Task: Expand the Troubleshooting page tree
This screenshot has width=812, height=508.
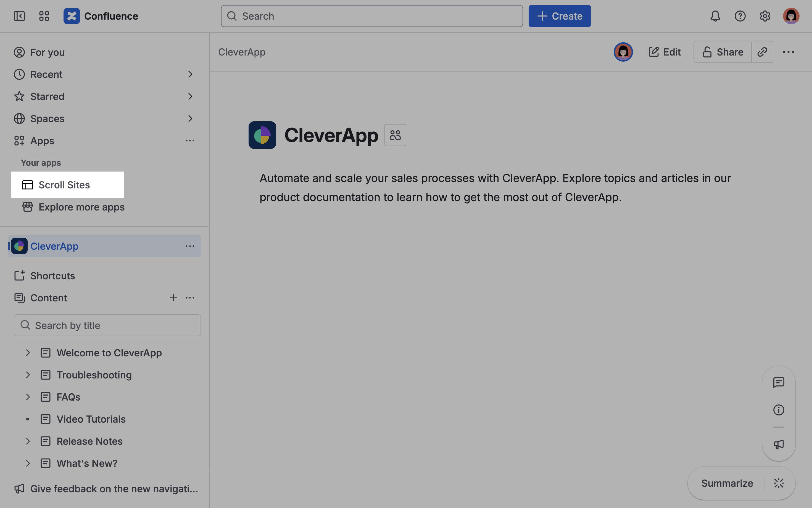Action: pos(28,375)
